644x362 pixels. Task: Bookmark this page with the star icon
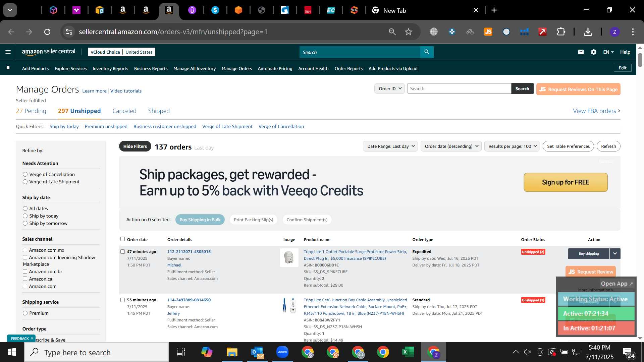pos(408,32)
